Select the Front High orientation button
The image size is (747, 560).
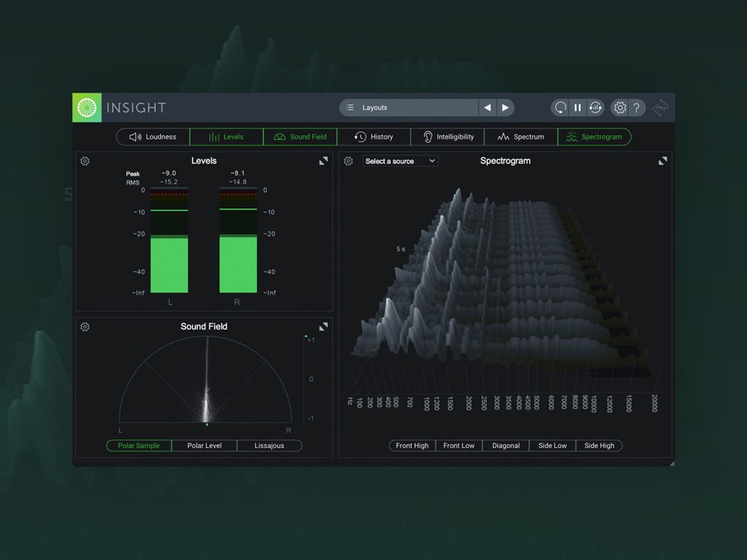[412, 445]
